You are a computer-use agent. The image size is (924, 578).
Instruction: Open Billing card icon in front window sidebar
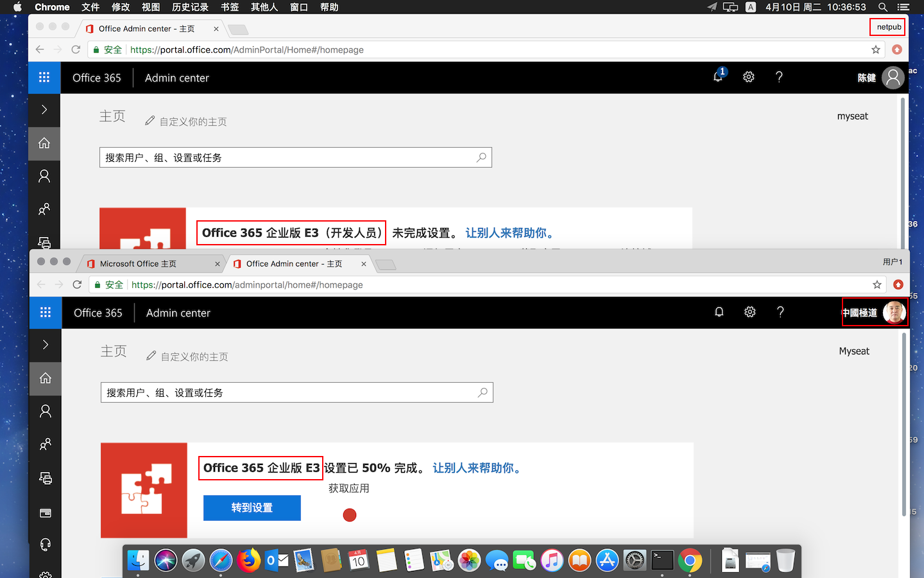pos(46,512)
